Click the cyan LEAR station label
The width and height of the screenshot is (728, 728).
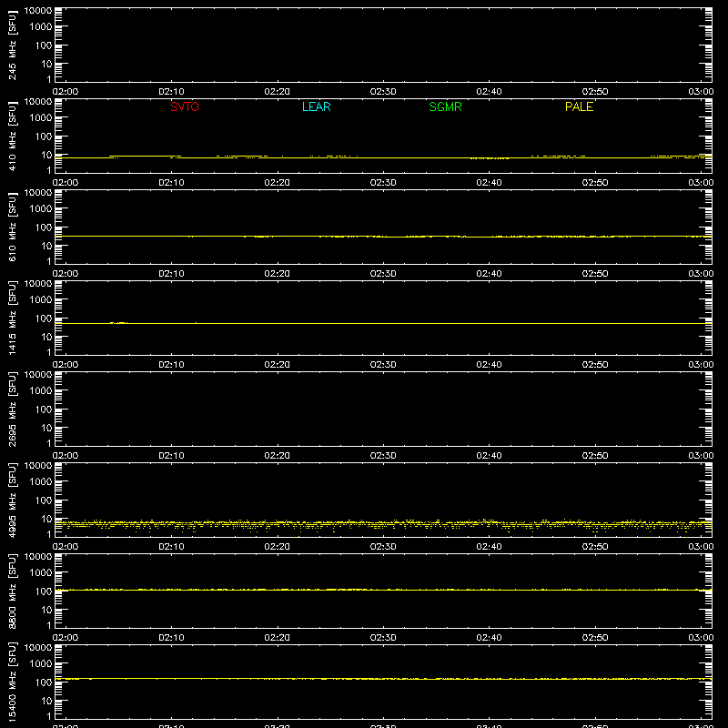316,106
